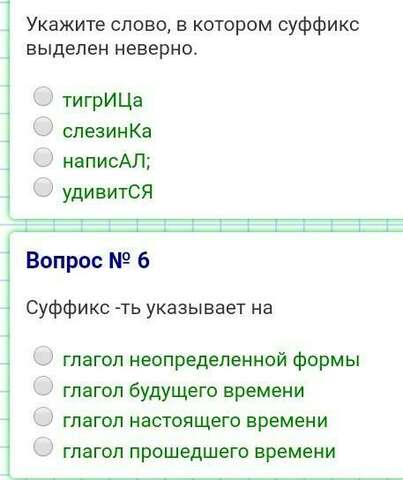
Task: Click the label text глагол будущего времени
Action: (x=183, y=390)
